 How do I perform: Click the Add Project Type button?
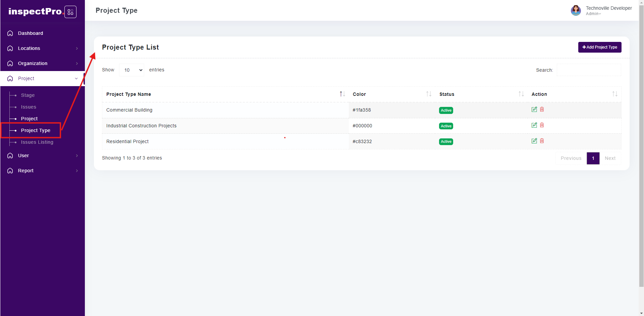(x=599, y=47)
